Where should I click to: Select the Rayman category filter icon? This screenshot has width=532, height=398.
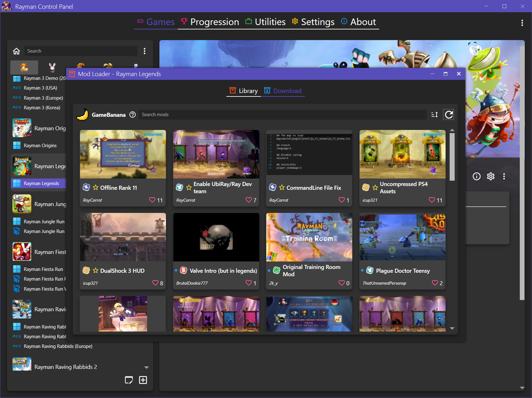24,67
